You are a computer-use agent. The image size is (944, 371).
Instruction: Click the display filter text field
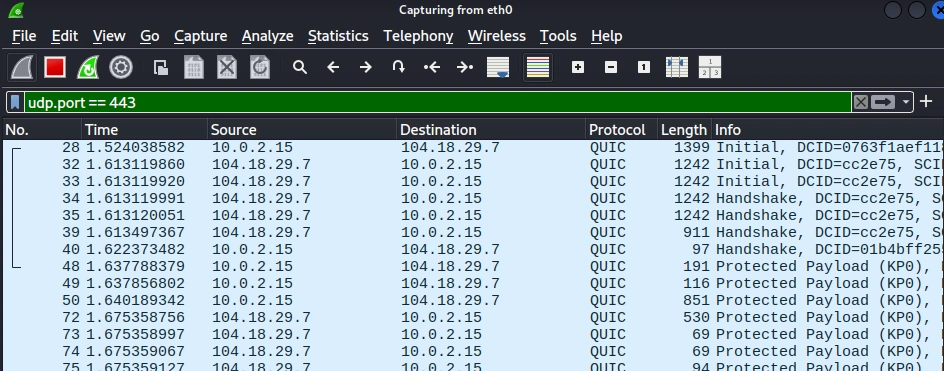point(438,102)
